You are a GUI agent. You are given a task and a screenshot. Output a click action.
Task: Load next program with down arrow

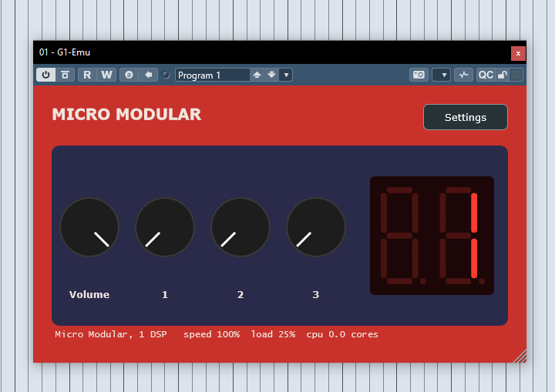coord(271,75)
